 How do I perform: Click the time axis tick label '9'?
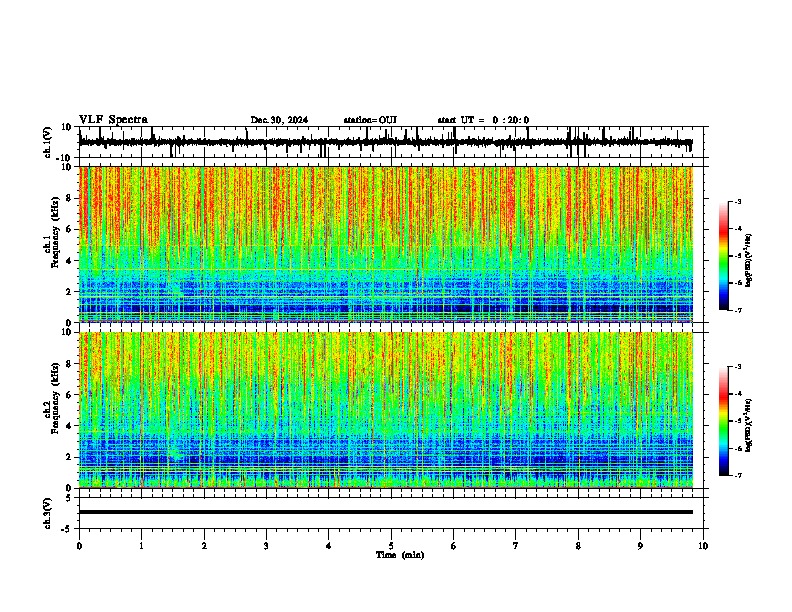click(640, 546)
